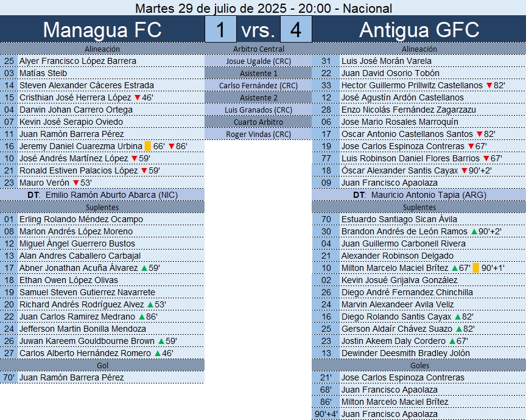Click the red arrow beside Cristhian José Herrera López
The image size is (526, 420).
137,97
